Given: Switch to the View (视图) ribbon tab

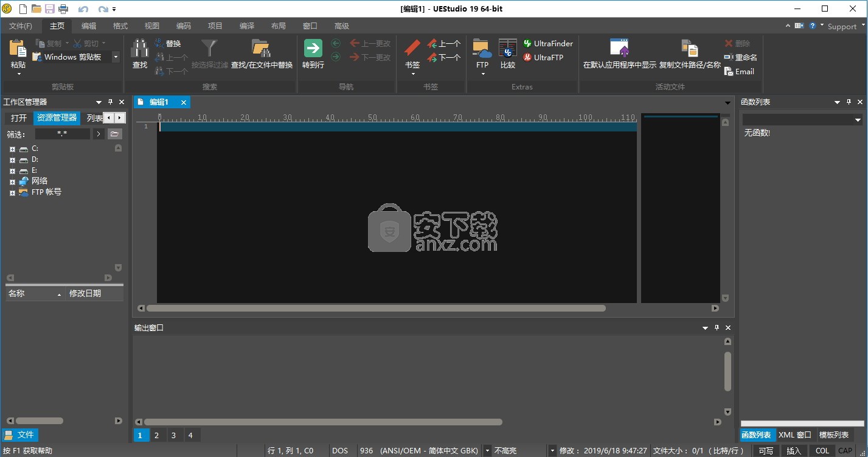Looking at the screenshot, I should 152,26.
